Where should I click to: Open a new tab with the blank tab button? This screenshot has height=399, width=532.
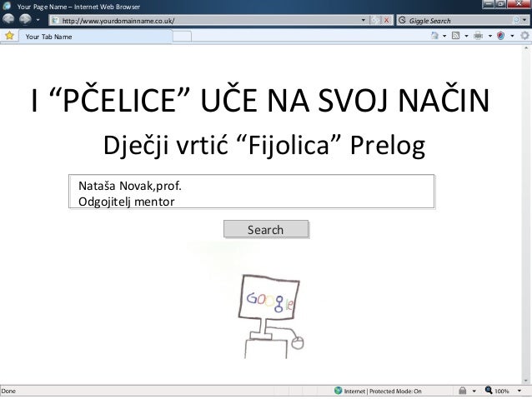(182, 37)
